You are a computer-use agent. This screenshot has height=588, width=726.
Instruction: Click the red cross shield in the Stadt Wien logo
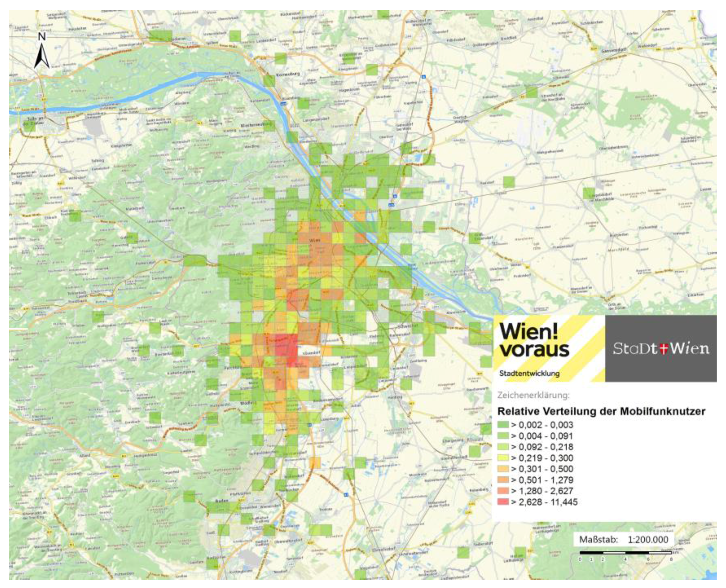click(663, 349)
